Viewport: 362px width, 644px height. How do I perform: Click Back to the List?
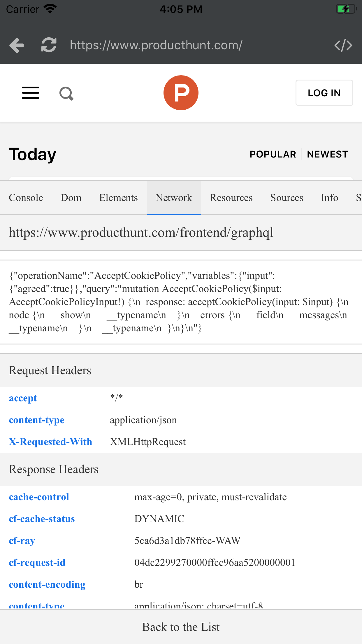click(181, 627)
